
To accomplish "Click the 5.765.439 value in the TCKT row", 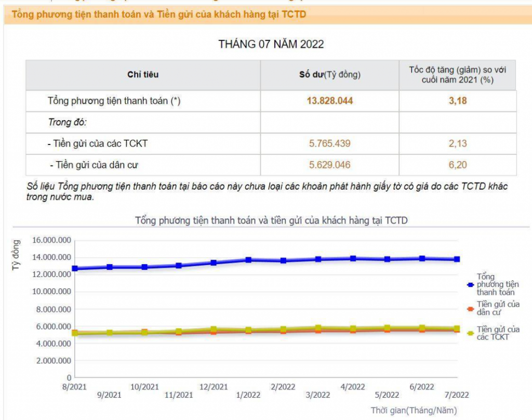I will (x=329, y=143).
